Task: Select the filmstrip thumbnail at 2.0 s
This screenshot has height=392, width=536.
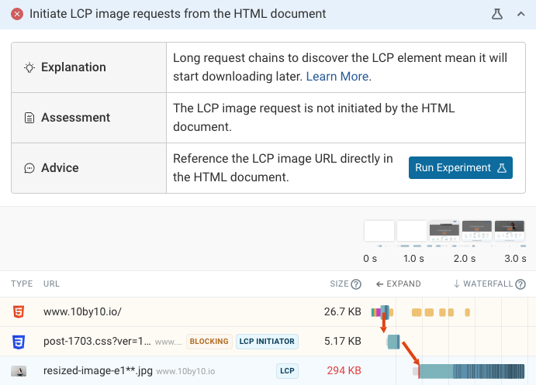Action: 444,231
